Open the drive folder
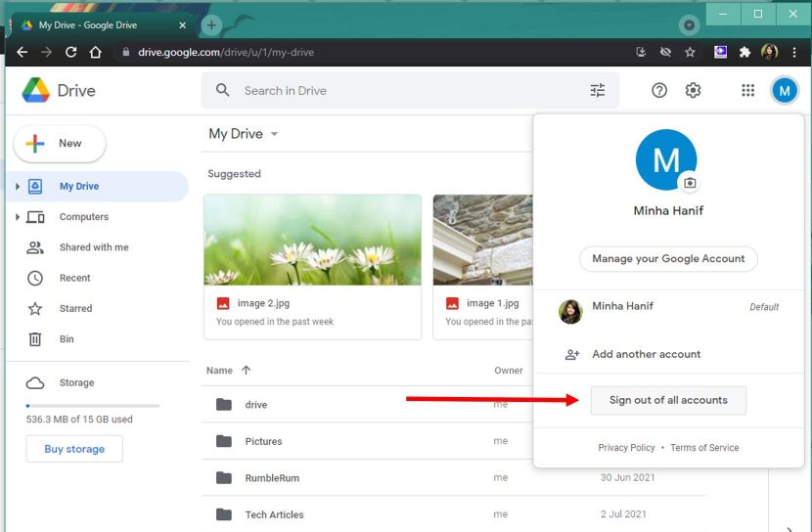 tap(367, 404)
